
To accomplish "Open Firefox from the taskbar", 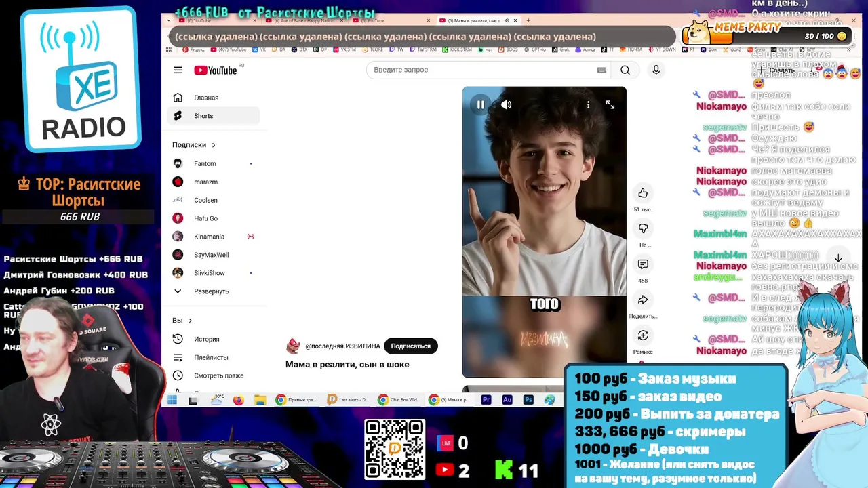I will point(238,400).
